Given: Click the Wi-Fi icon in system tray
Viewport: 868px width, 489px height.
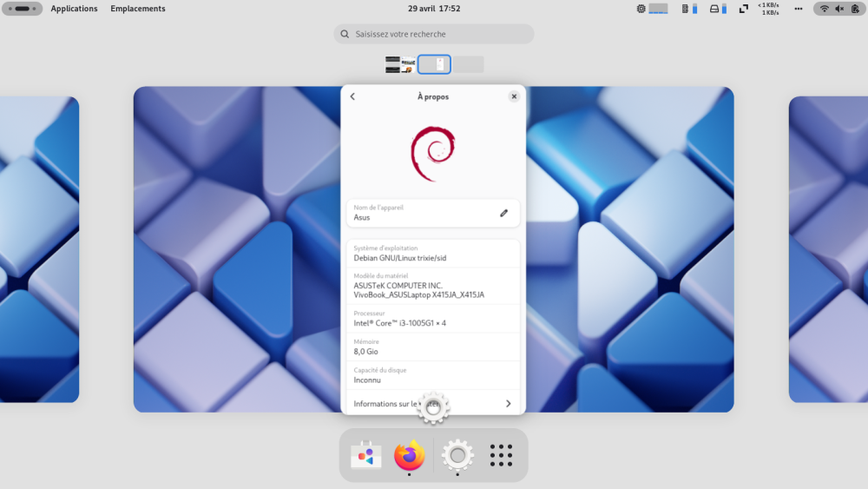Looking at the screenshot, I should [x=825, y=9].
